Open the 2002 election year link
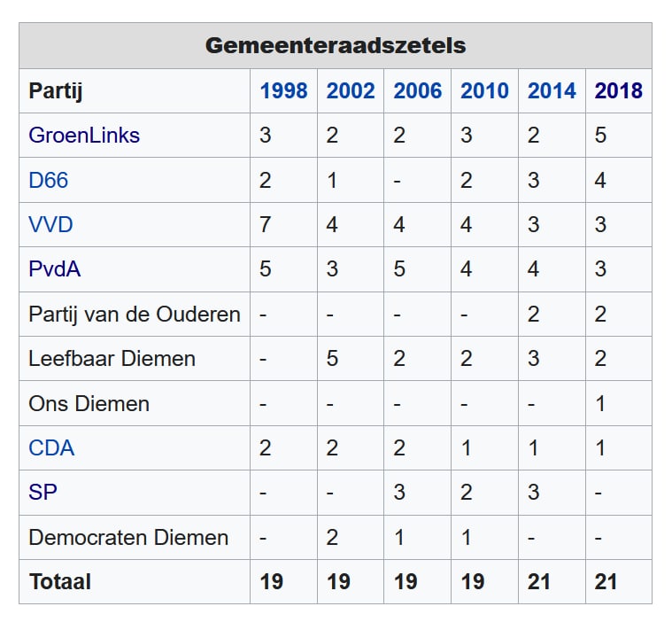Viewport: 672px width, 622px height. (x=351, y=91)
